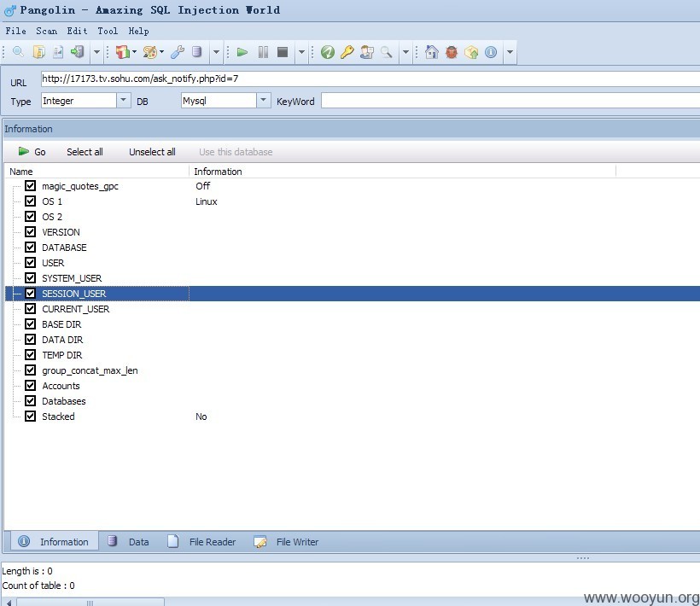Click the Name column header
The height and width of the screenshot is (606, 700).
click(x=96, y=172)
